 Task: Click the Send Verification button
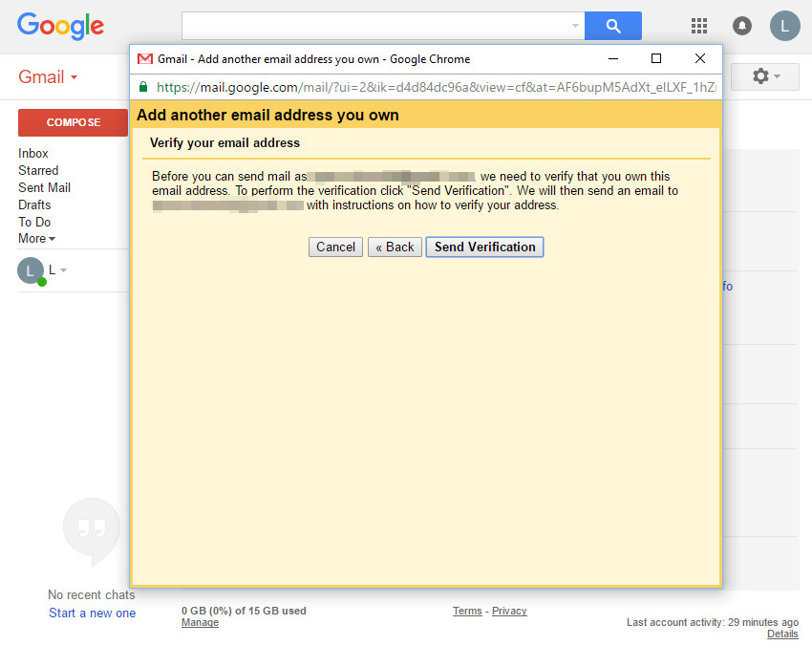coord(484,247)
